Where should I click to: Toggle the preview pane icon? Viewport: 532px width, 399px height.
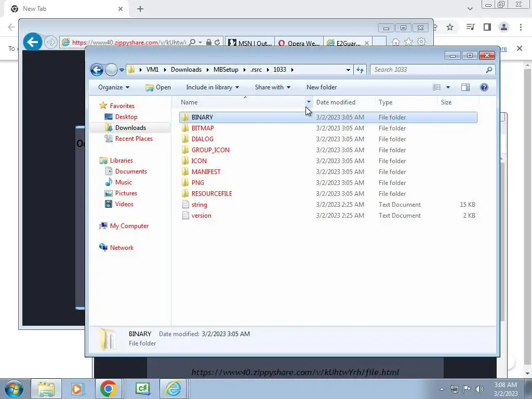click(465, 87)
